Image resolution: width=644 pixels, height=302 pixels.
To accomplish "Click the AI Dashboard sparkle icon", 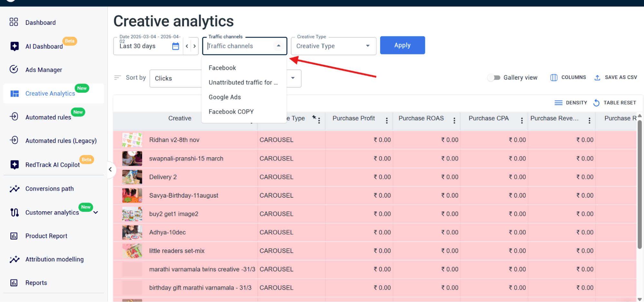I will point(14,46).
